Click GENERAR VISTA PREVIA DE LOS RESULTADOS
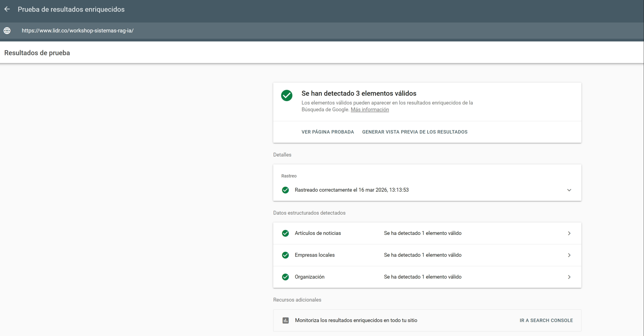 pyautogui.click(x=415, y=132)
